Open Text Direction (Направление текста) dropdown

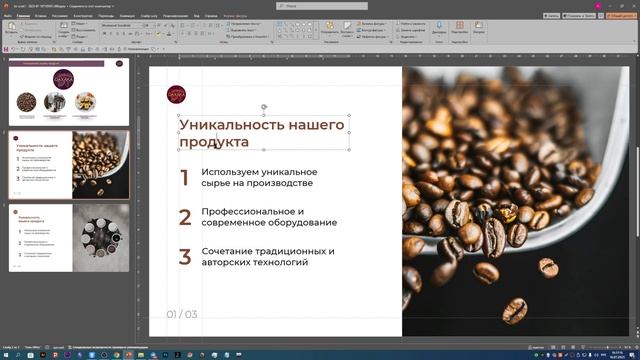[244, 24]
